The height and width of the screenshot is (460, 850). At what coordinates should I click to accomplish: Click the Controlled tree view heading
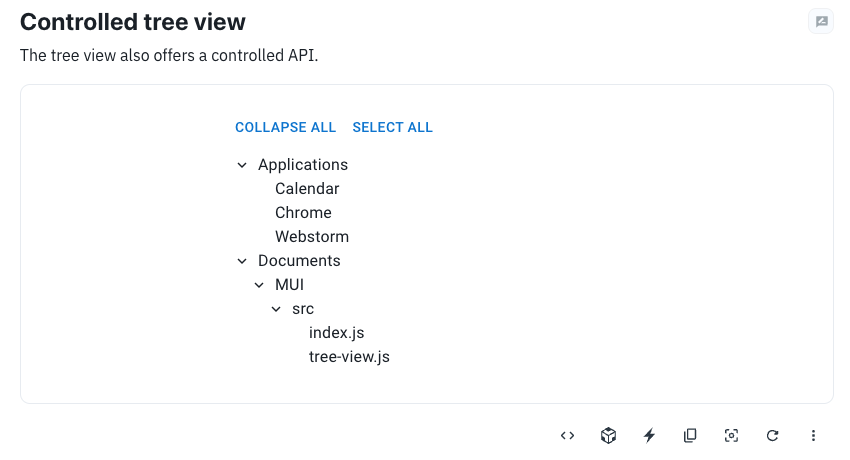click(133, 22)
